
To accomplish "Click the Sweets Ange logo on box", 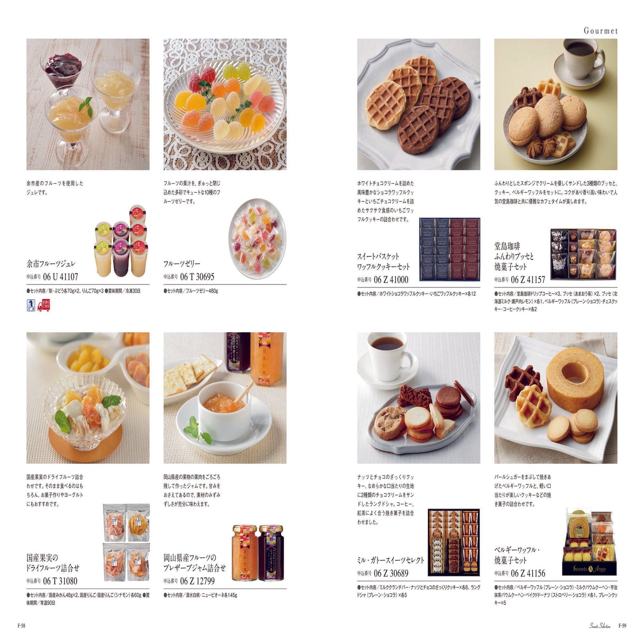I will [589, 569].
